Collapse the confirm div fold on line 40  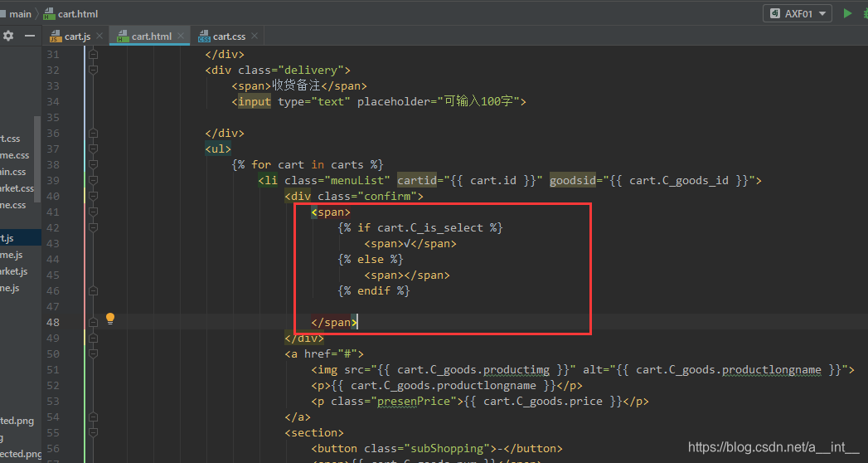pyautogui.click(x=93, y=196)
